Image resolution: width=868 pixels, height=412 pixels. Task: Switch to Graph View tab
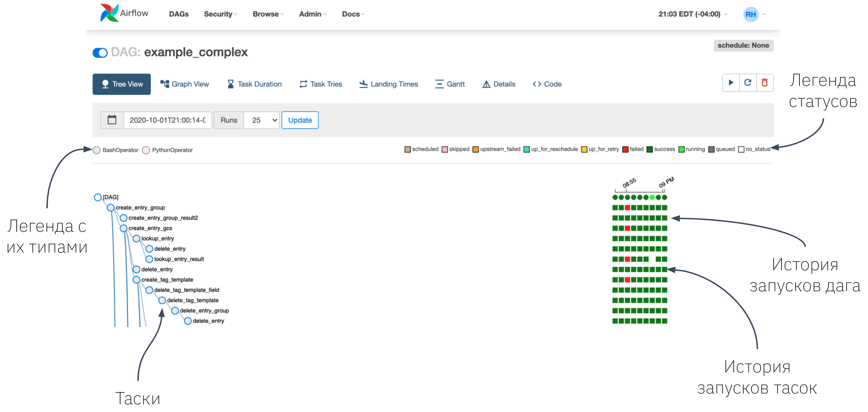click(x=185, y=84)
